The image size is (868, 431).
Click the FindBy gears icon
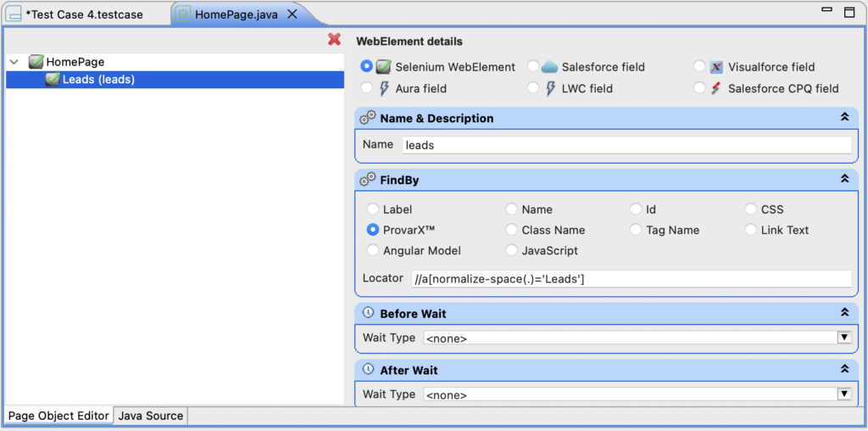pyautogui.click(x=368, y=180)
